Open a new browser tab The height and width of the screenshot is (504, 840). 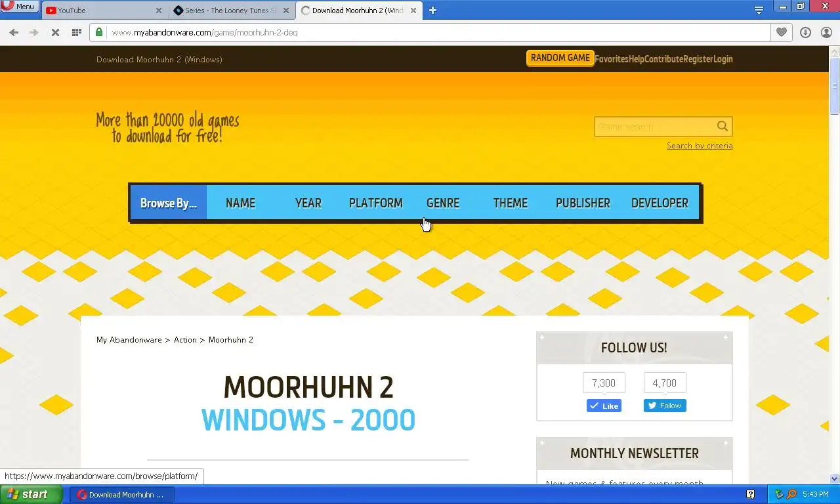pyautogui.click(x=432, y=10)
